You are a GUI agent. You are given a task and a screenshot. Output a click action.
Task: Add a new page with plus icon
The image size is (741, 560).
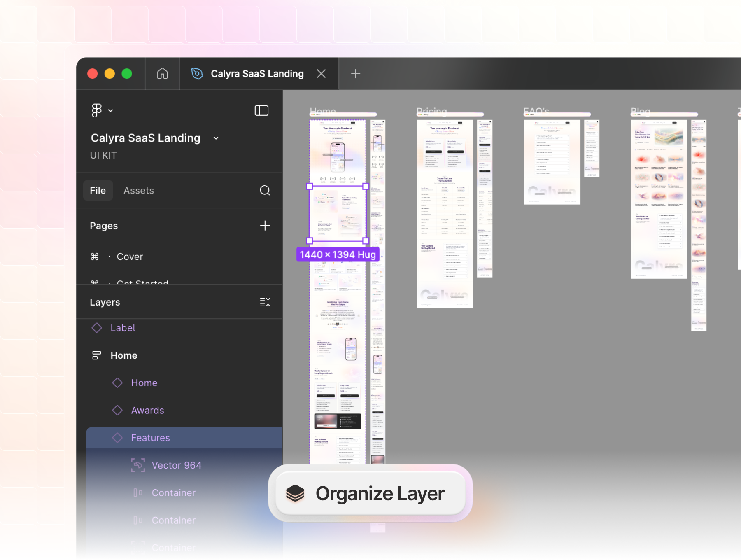pyautogui.click(x=265, y=226)
